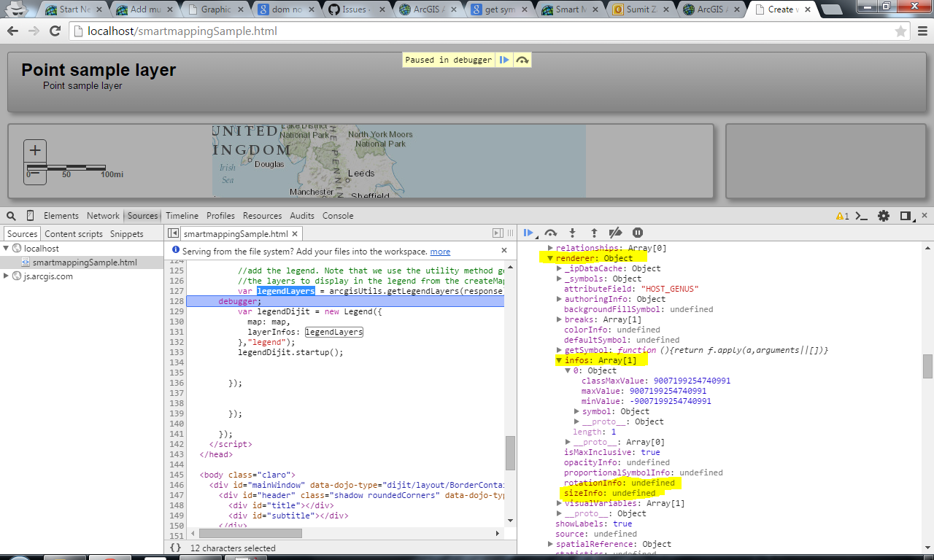Collapse the infos array
The width and height of the screenshot is (934, 560).
[559, 360]
